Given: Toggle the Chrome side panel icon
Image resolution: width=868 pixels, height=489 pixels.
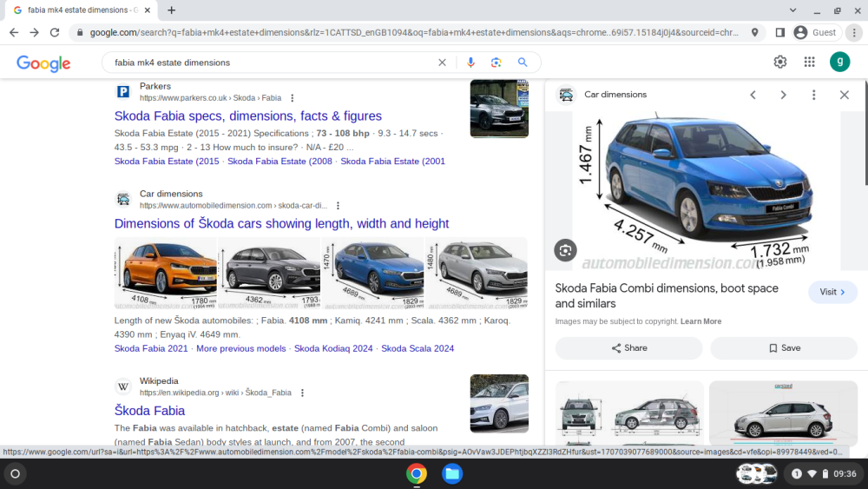Looking at the screenshot, I should pos(780,33).
